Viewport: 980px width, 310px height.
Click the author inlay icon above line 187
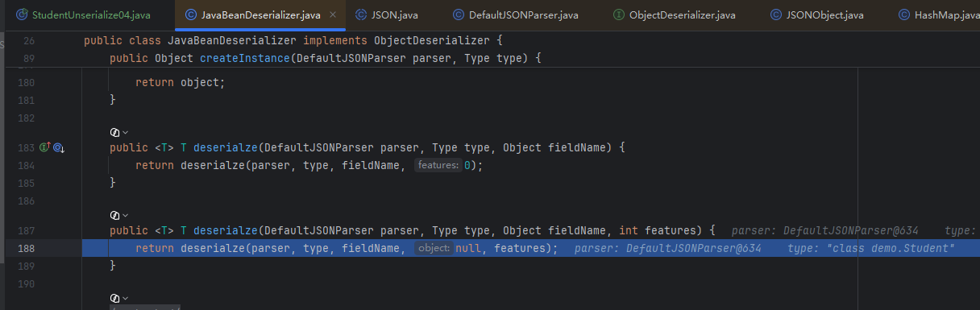pyautogui.click(x=114, y=215)
